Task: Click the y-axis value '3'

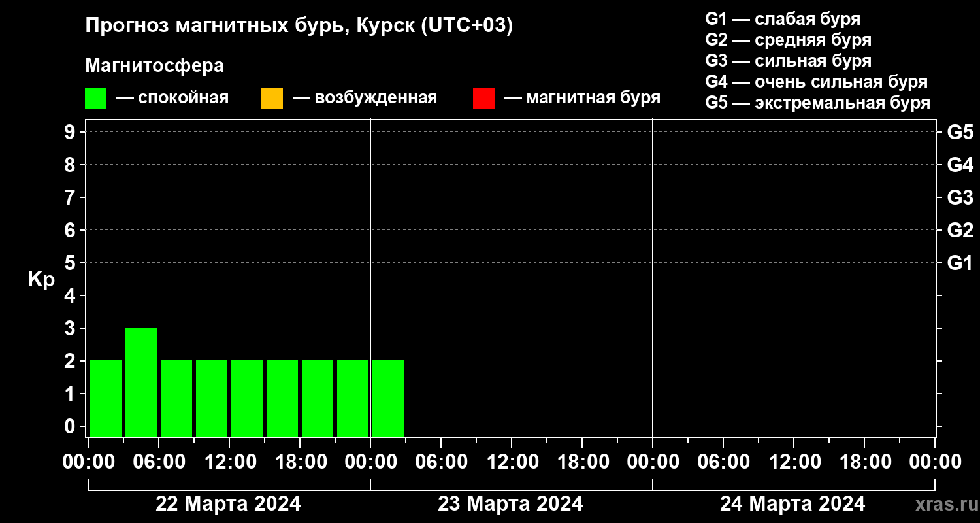Action: (x=71, y=328)
